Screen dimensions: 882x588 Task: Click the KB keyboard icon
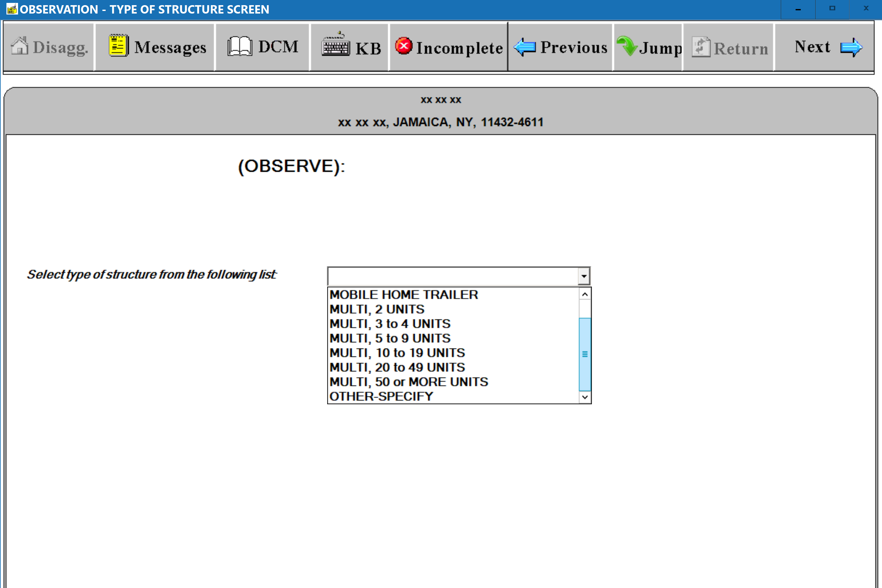336,46
